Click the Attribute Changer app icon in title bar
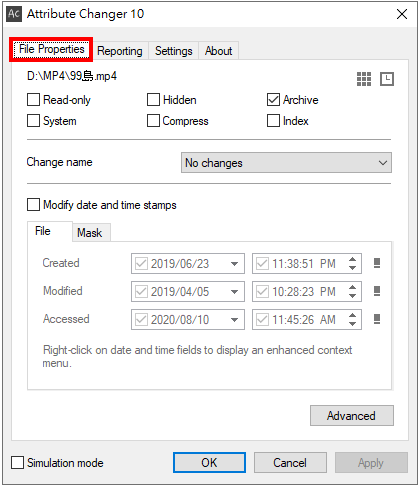 pos(14,14)
